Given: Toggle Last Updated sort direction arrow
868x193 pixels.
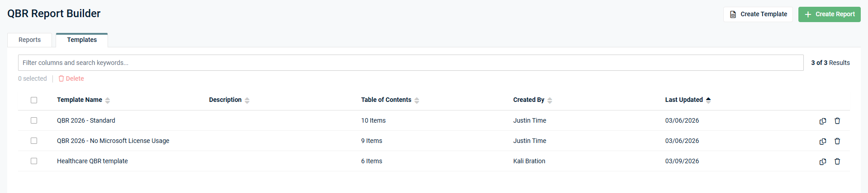Looking at the screenshot, I should 708,100.
